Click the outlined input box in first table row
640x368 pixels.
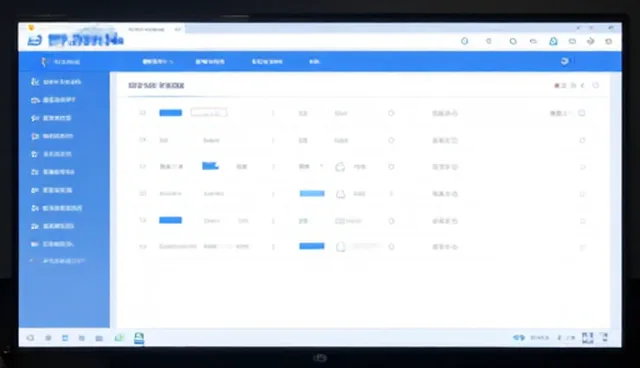tap(209, 113)
